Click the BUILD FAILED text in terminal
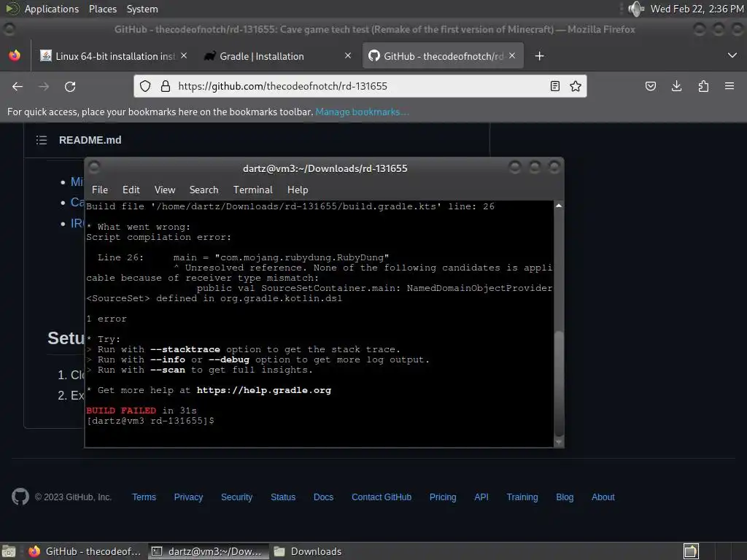The width and height of the screenshot is (747, 560). click(x=121, y=411)
